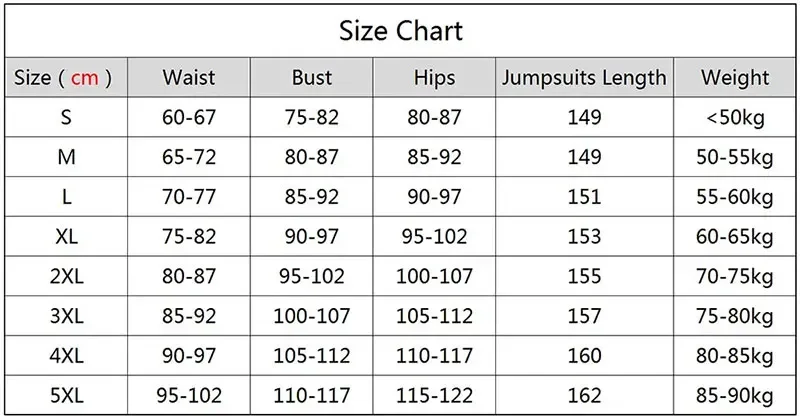Click the M size row label
Screen dimensions: 800x417
[66, 157]
